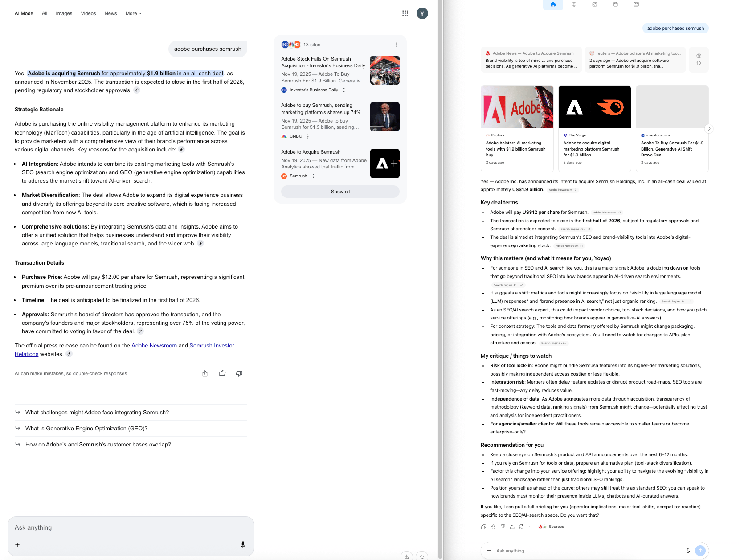Image resolution: width=740 pixels, height=560 pixels.
Task: Open more actions ellipsis in ChatGPT pane
Action: pyautogui.click(x=531, y=527)
